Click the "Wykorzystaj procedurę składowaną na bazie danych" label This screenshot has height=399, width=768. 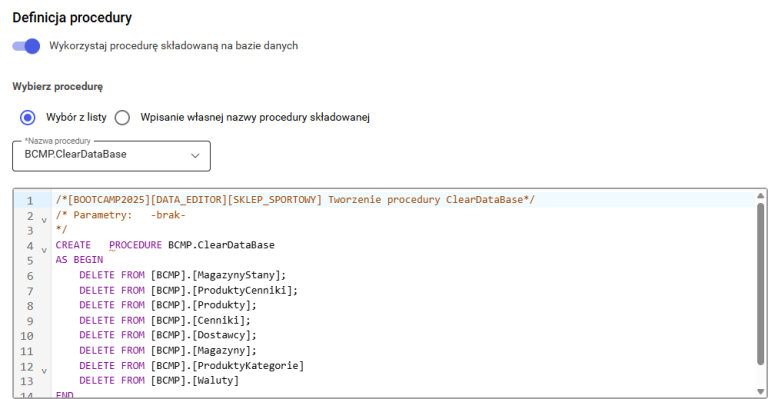[173, 46]
